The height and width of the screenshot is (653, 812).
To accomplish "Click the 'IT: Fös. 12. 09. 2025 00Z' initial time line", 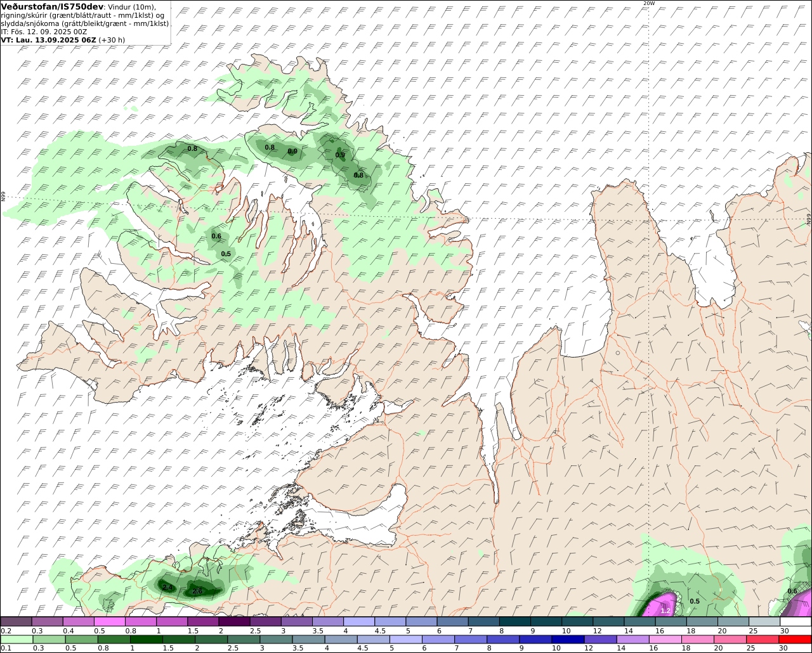I will point(44,31).
